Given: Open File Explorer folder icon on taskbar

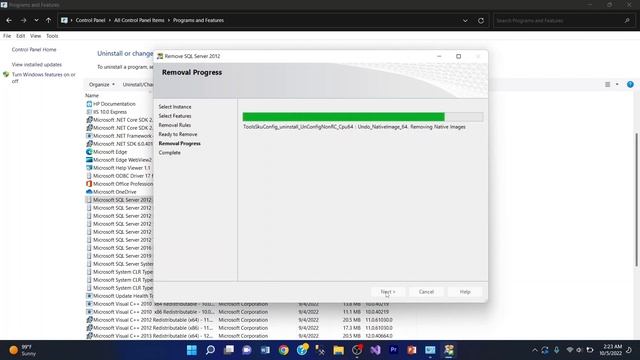Looking at the screenshot, I should coord(338,350).
